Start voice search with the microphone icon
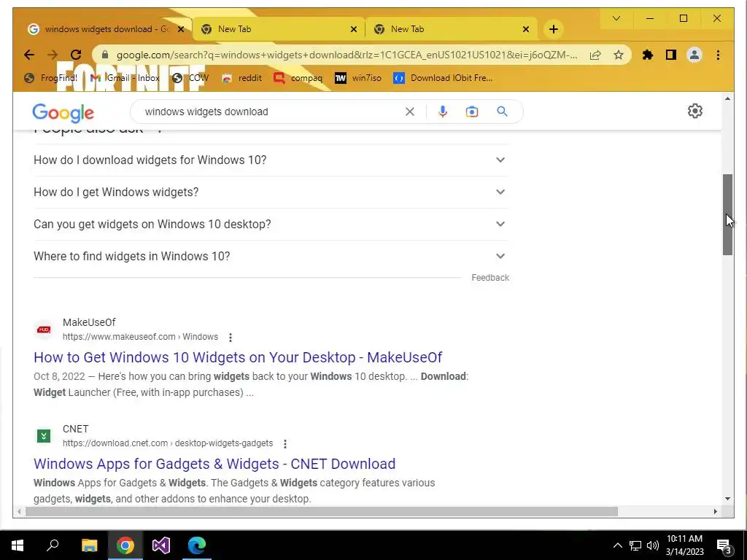This screenshot has height=560, width=747. coord(443,112)
